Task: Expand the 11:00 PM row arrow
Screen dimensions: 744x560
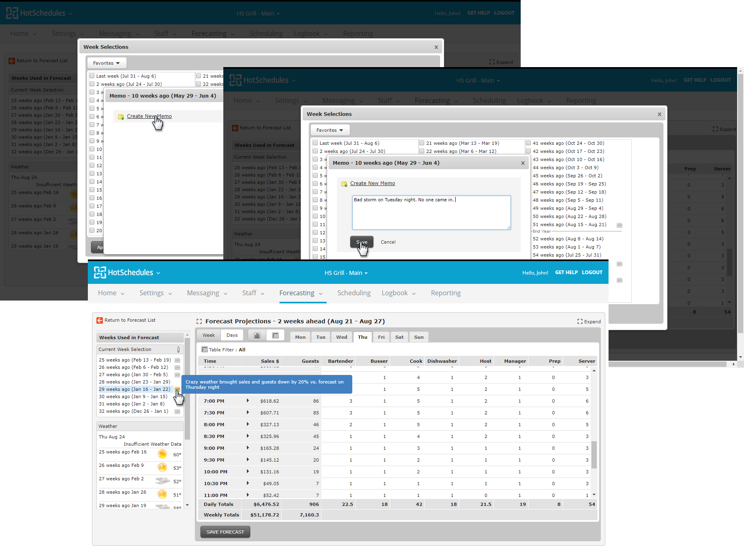Action: point(248,495)
